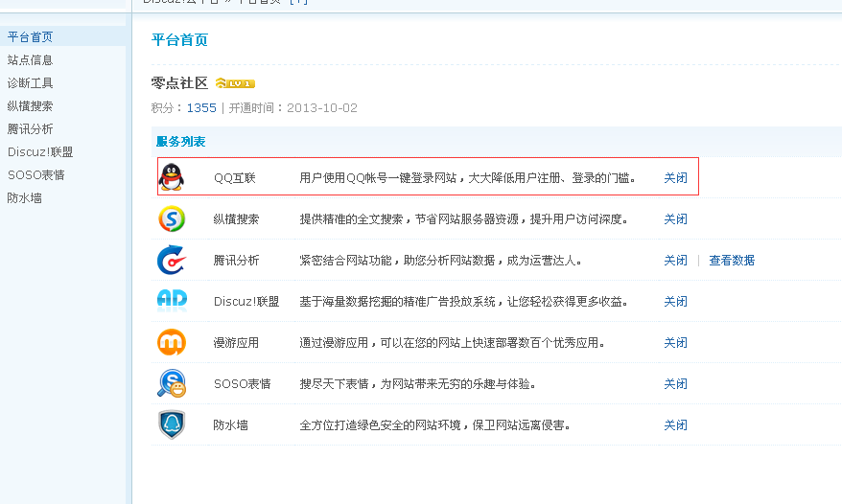Click the description mentioning 运营达人
This screenshot has height=504, width=842.
(441, 261)
